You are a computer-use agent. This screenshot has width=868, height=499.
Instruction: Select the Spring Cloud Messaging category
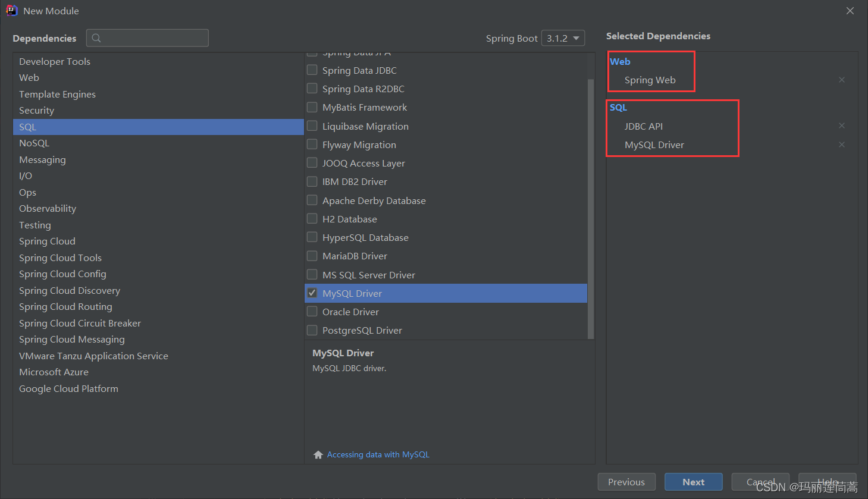pos(158,340)
